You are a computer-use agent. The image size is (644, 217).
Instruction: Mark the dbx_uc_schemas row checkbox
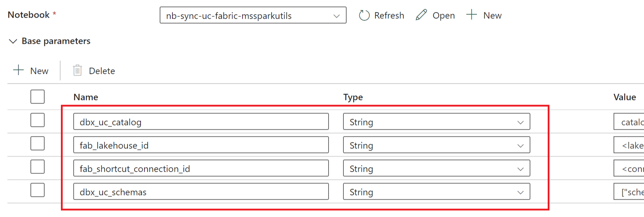pos(38,190)
